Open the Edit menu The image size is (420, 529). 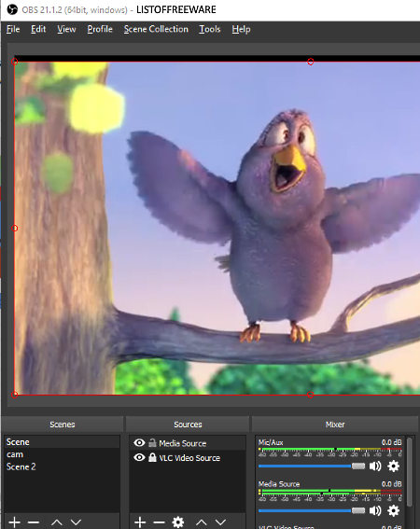[38, 29]
